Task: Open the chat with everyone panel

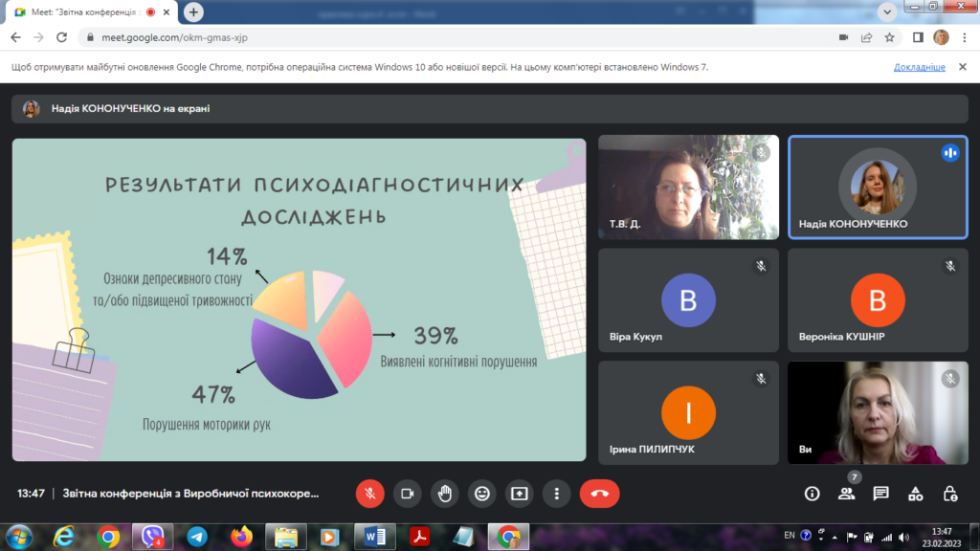Action: (x=880, y=494)
